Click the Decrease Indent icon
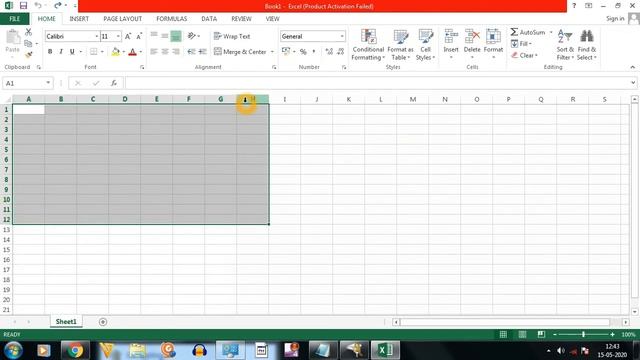This screenshot has width=640, height=360. [191, 51]
